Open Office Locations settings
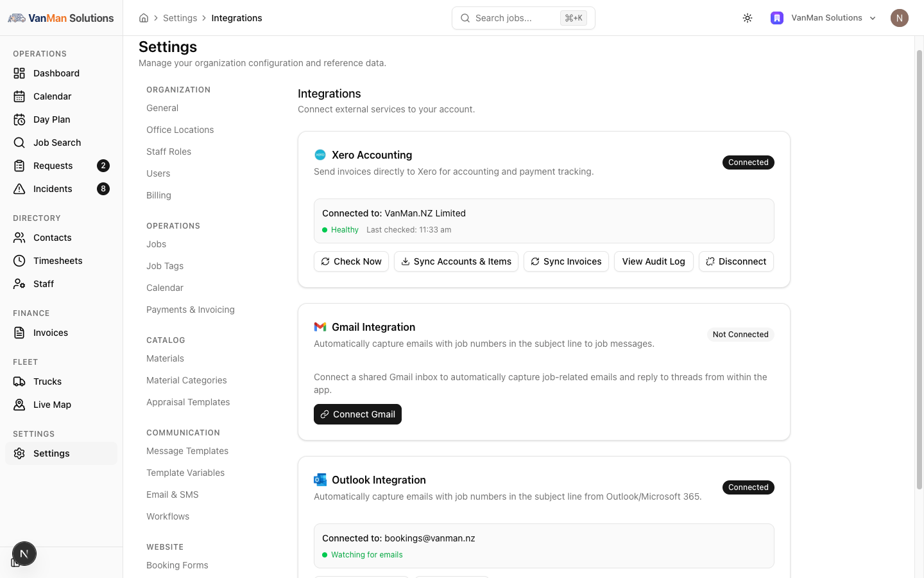The height and width of the screenshot is (578, 924). click(x=180, y=130)
